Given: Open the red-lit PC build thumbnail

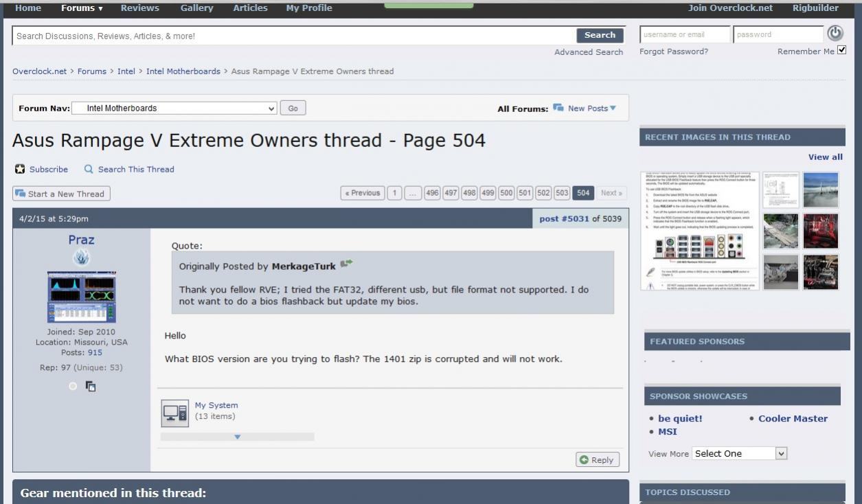Looking at the screenshot, I should [820, 231].
